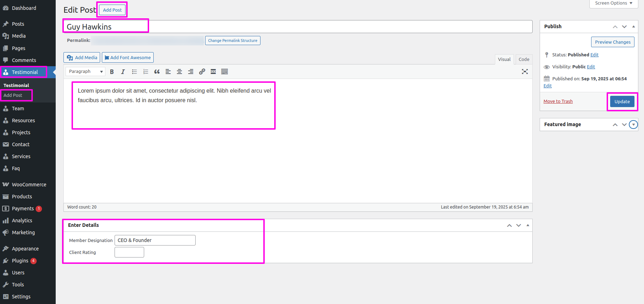
Task: Apply blockquote formatting
Action: pos(157,72)
